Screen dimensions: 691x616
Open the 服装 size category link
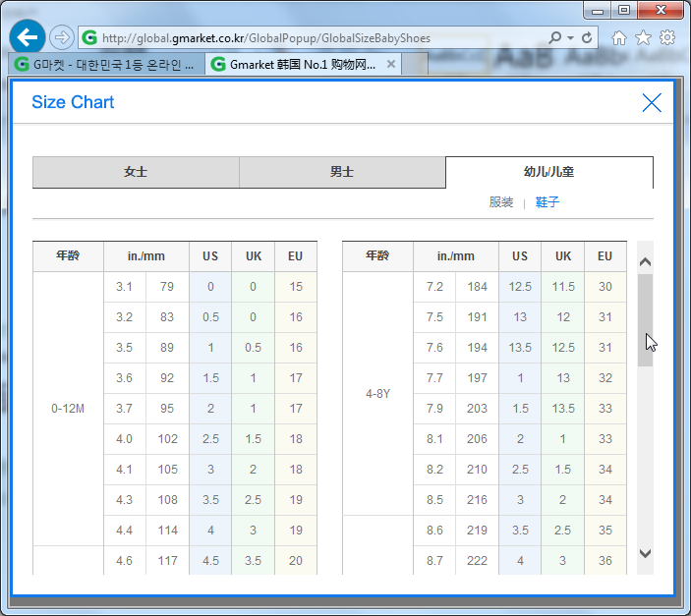(x=501, y=202)
